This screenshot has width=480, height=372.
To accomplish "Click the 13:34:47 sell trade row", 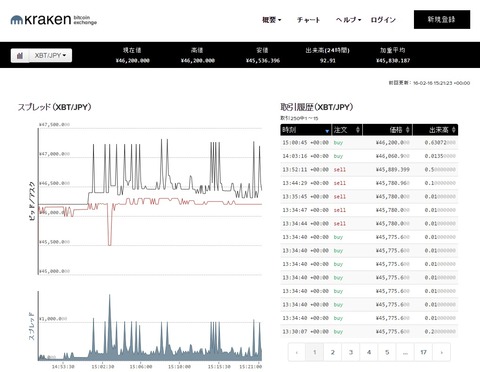I will pyautogui.click(x=369, y=210).
